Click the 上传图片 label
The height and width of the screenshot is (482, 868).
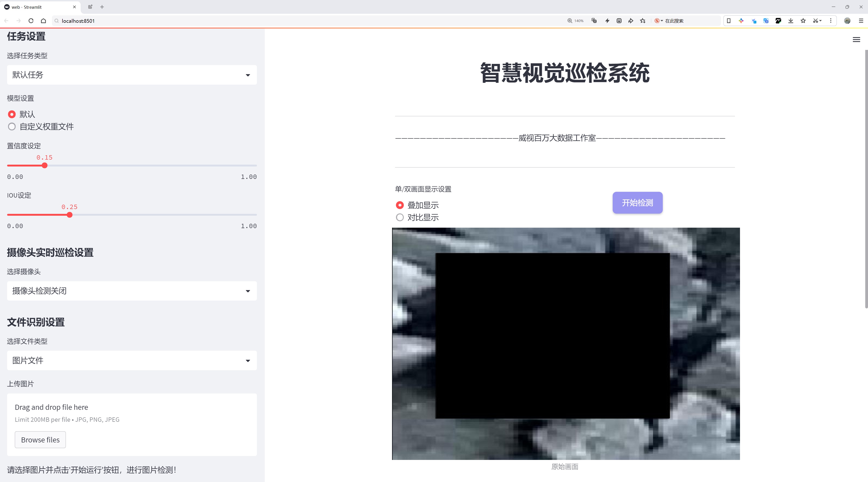pos(20,384)
